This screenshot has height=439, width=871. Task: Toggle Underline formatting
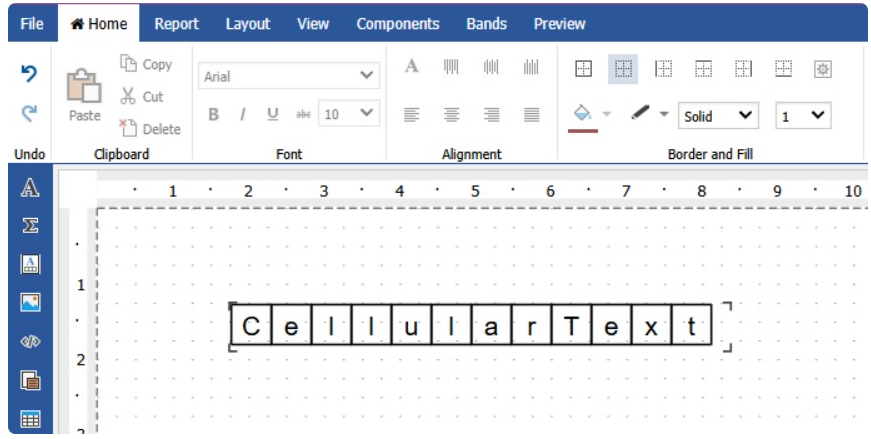coord(273,115)
